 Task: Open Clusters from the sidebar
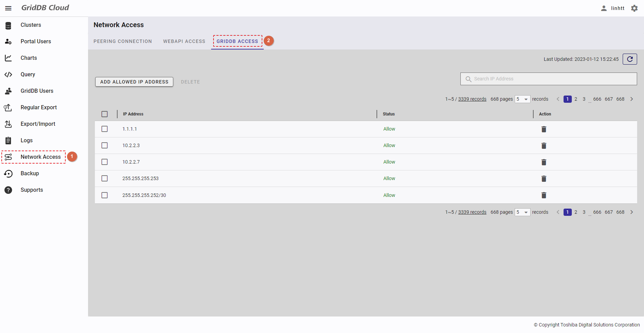31,25
